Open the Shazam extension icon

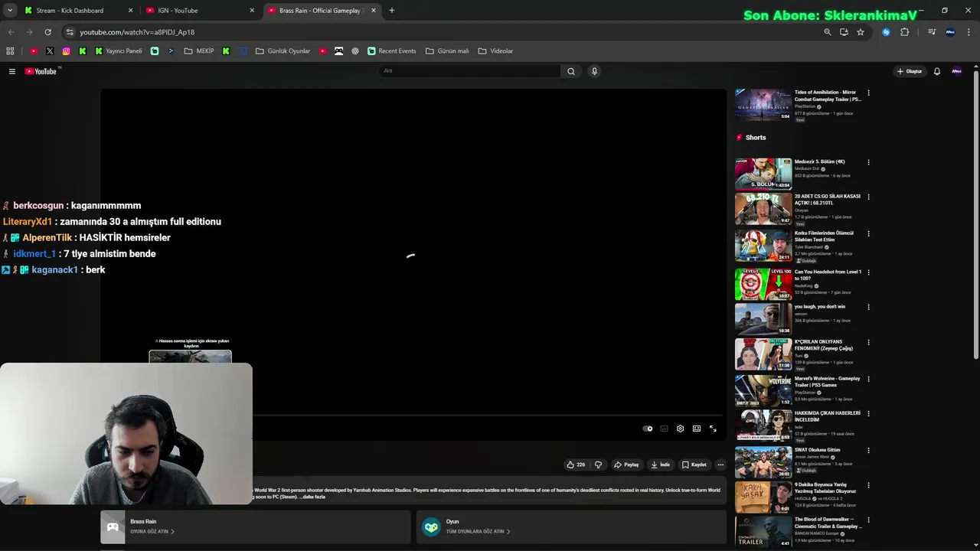[x=886, y=32]
